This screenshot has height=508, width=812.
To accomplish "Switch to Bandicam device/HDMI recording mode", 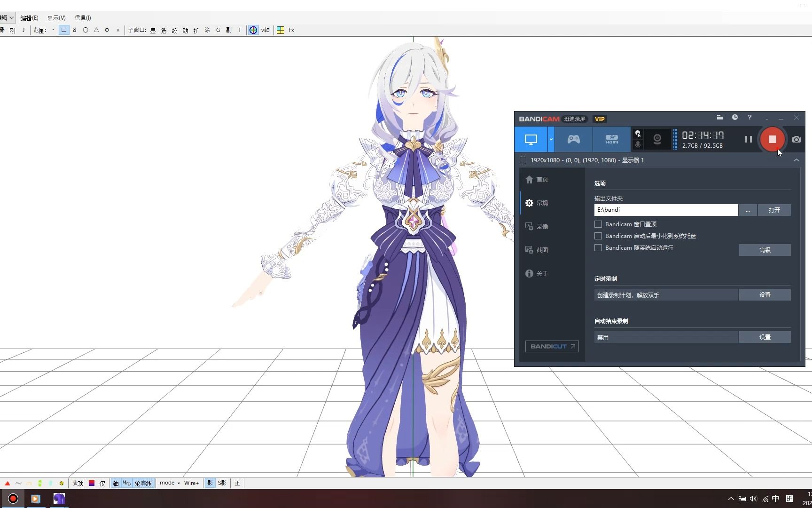I will [x=611, y=139].
